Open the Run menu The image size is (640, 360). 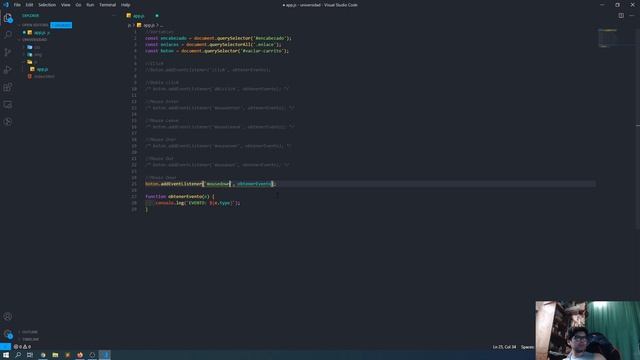(90, 5)
